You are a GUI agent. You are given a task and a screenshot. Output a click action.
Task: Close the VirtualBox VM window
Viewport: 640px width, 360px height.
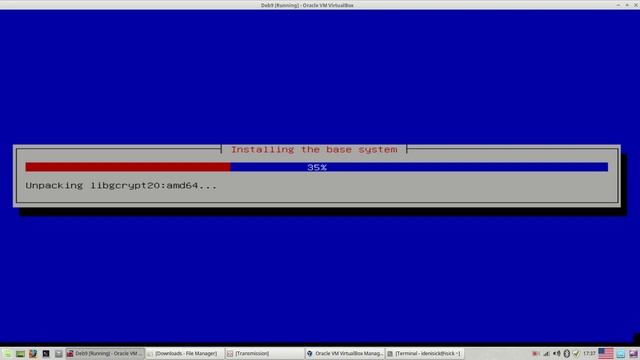pyautogui.click(x=636, y=5)
